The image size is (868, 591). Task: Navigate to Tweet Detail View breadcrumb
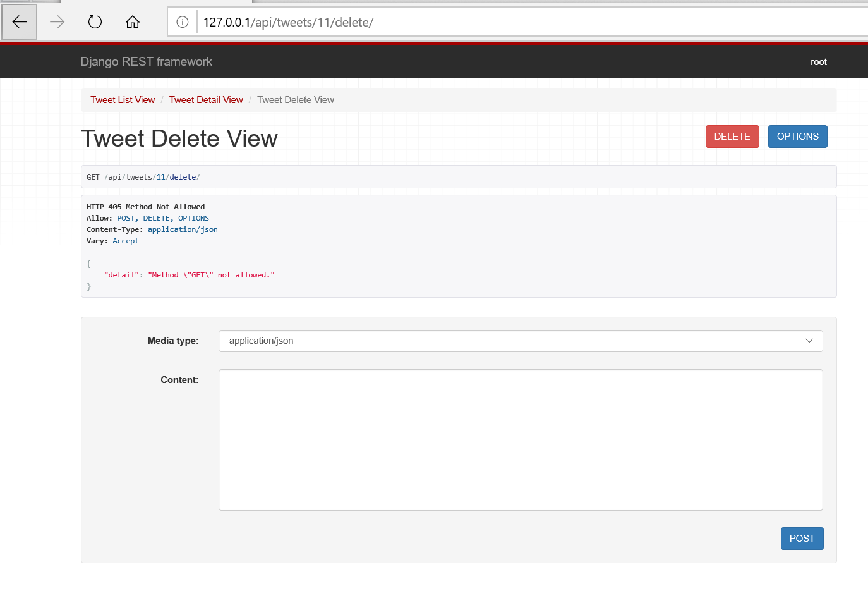click(x=206, y=100)
